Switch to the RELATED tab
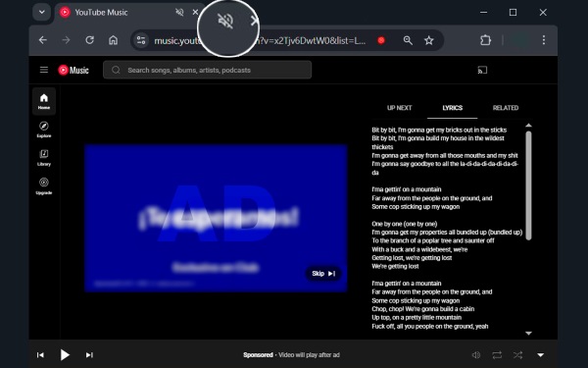The width and height of the screenshot is (588, 368). click(506, 108)
